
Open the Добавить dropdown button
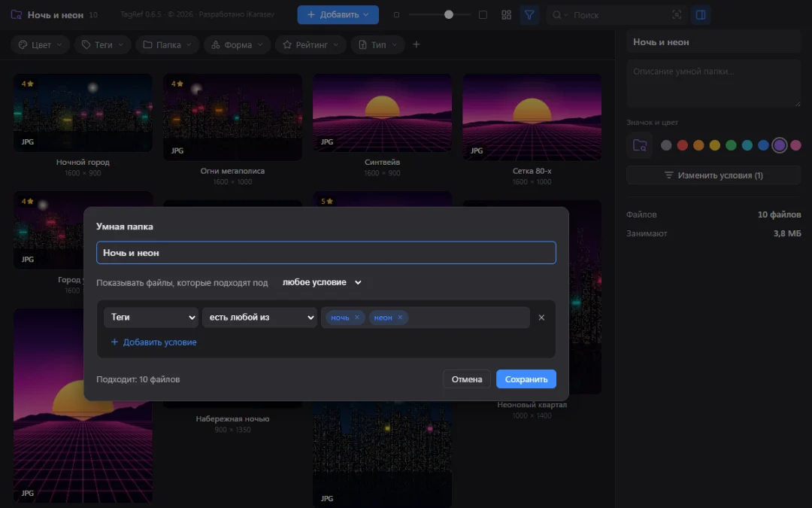pos(338,14)
